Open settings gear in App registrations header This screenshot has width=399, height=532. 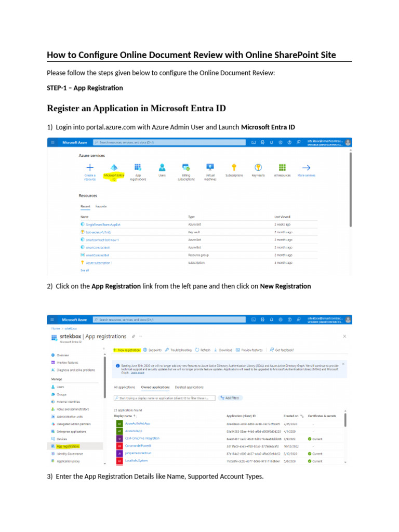click(281, 320)
